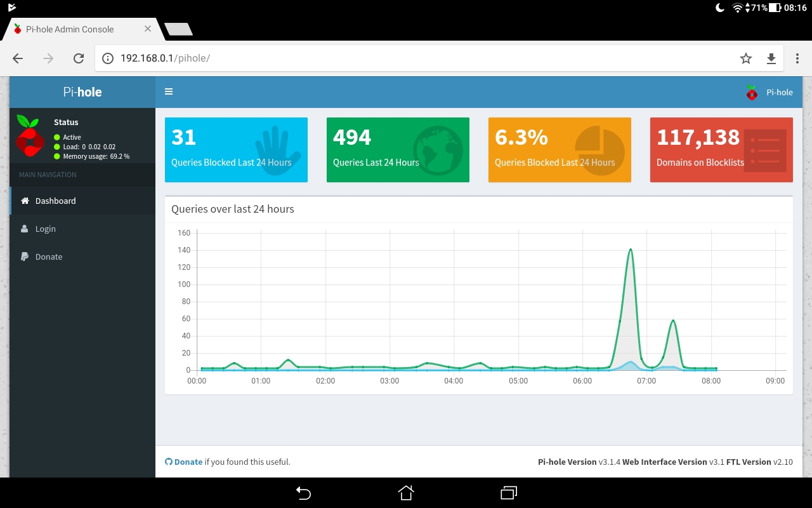This screenshot has height=508, width=812.
Task: Click the 06:45 peak on queries graph
Action: (x=630, y=250)
